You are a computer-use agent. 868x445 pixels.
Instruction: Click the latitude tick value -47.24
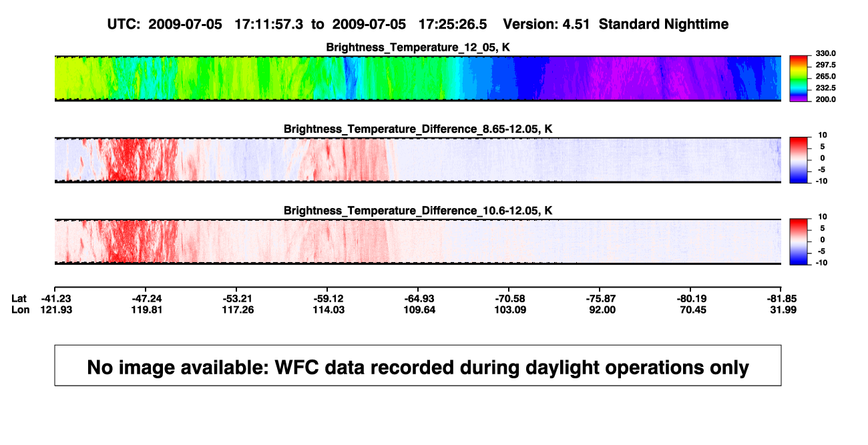point(147,298)
